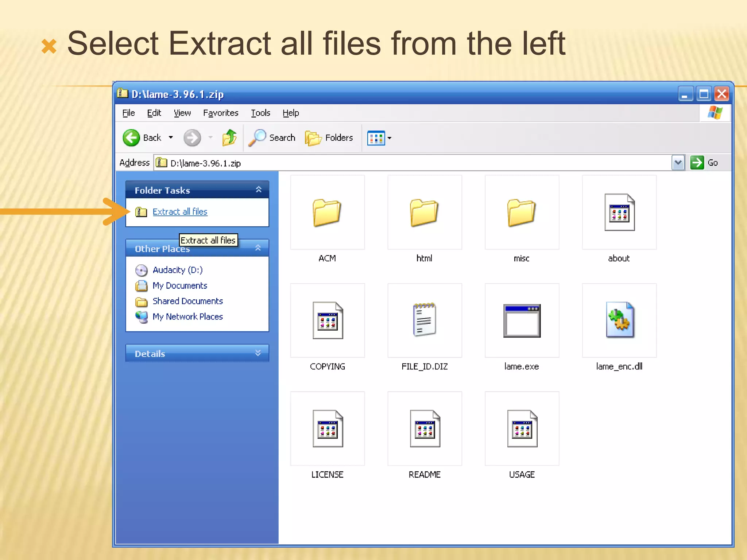Collapse the Other Places panel
This screenshot has width=747, height=560.
coord(258,248)
